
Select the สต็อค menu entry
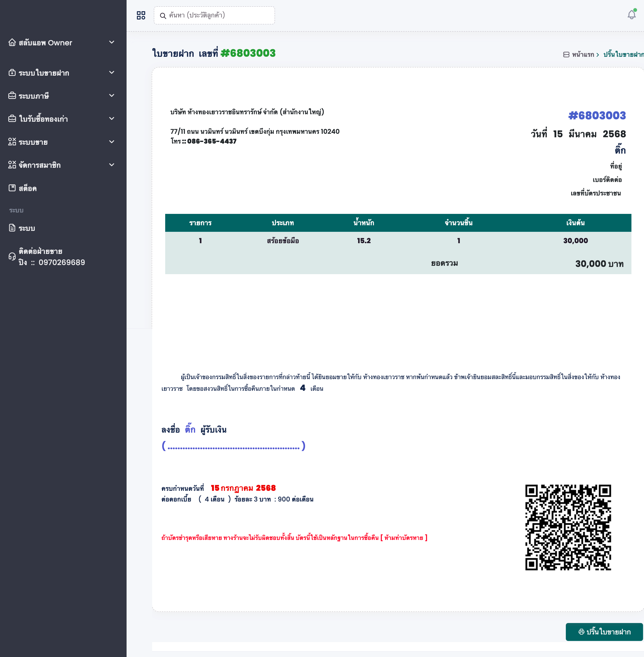click(x=28, y=189)
